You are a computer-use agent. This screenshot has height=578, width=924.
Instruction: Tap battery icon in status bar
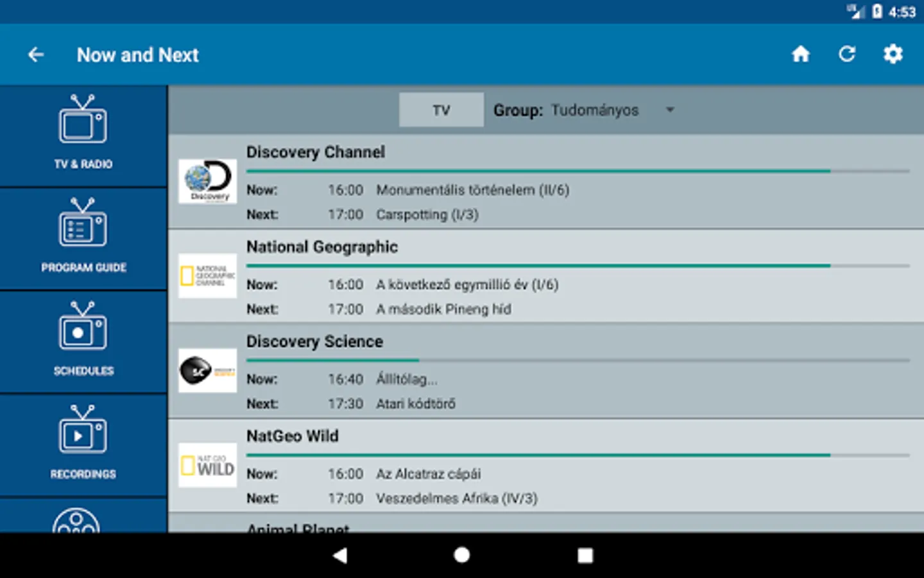tap(877, 12)
